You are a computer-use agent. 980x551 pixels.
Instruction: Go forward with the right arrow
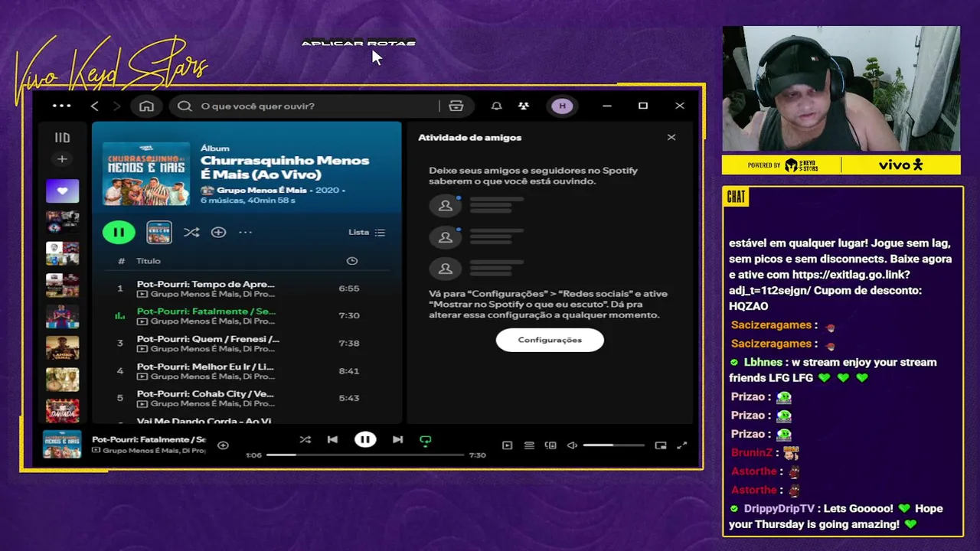click(116, 106)
